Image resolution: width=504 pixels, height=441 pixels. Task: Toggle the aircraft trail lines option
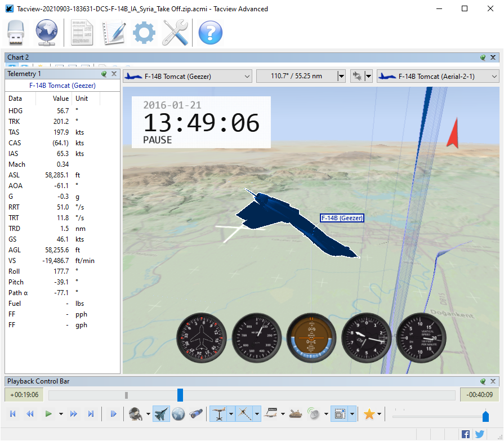click(244, 413)
